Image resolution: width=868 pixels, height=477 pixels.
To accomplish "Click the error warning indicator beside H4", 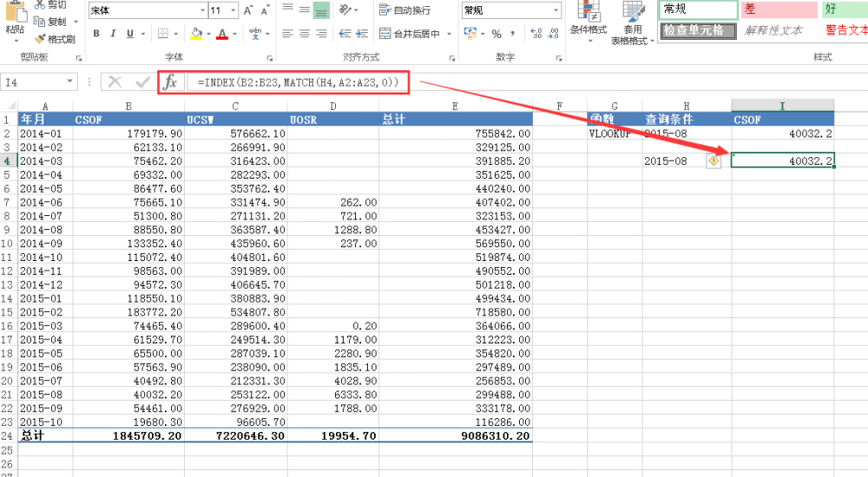I will 713,160.
